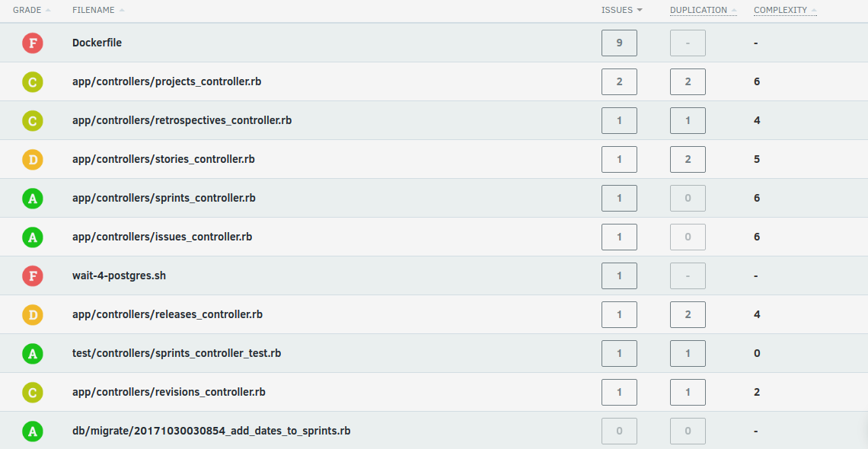
Task: Click the A grade badge for add_dates_to_sprints migration
Action: pos(32,431)
